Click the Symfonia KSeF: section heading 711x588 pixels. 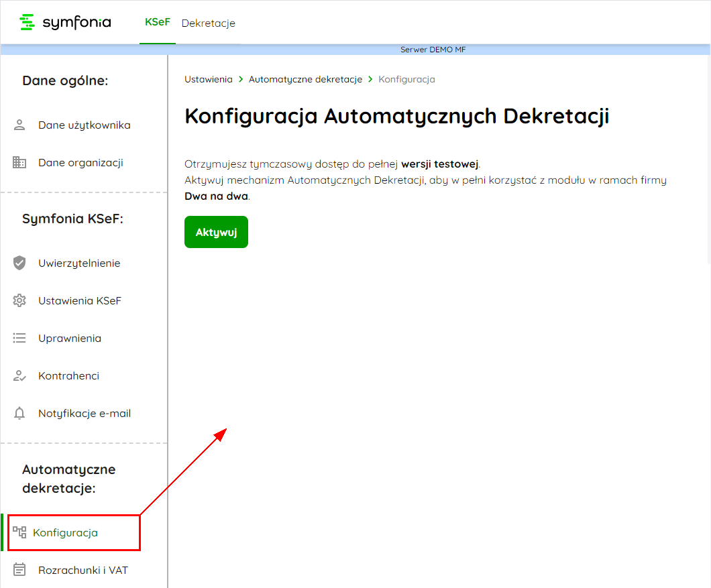72,219
